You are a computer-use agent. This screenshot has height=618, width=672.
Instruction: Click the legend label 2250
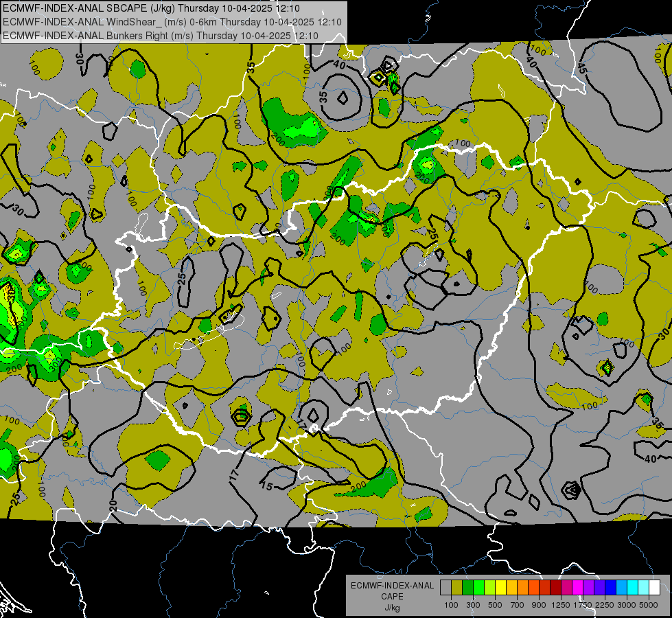605,605
